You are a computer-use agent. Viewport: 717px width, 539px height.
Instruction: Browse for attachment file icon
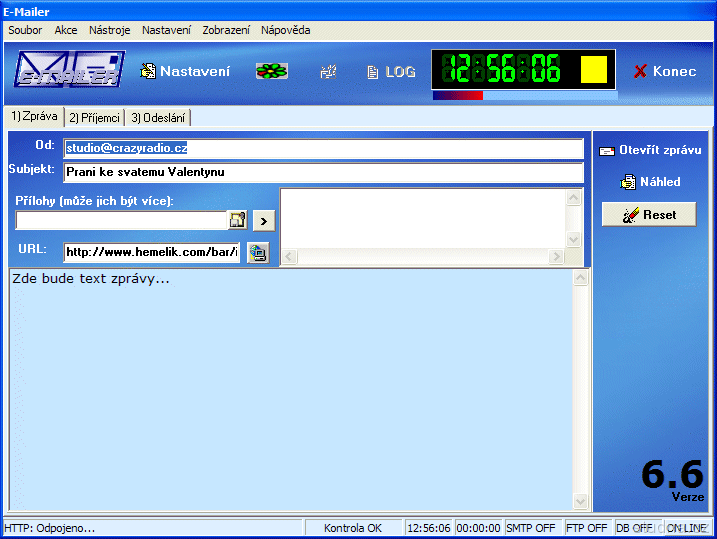point(238,220)
